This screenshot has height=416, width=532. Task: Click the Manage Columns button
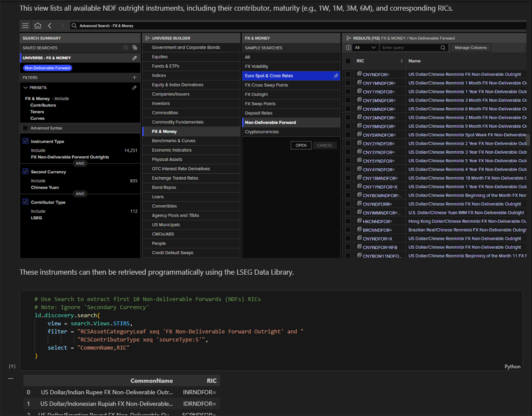pos(471,48)
